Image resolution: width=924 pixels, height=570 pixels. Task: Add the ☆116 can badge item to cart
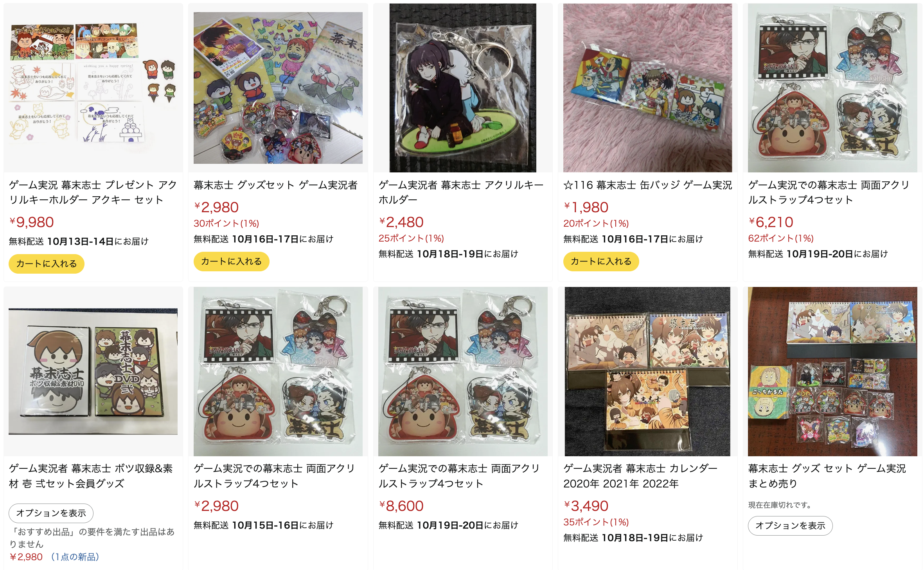click(x=601, y=261)
